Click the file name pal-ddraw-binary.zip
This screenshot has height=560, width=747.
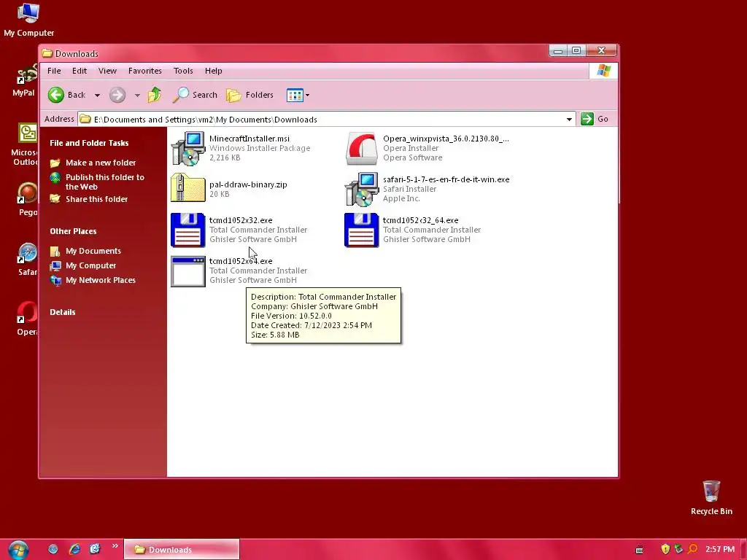(x=248, y=184)
